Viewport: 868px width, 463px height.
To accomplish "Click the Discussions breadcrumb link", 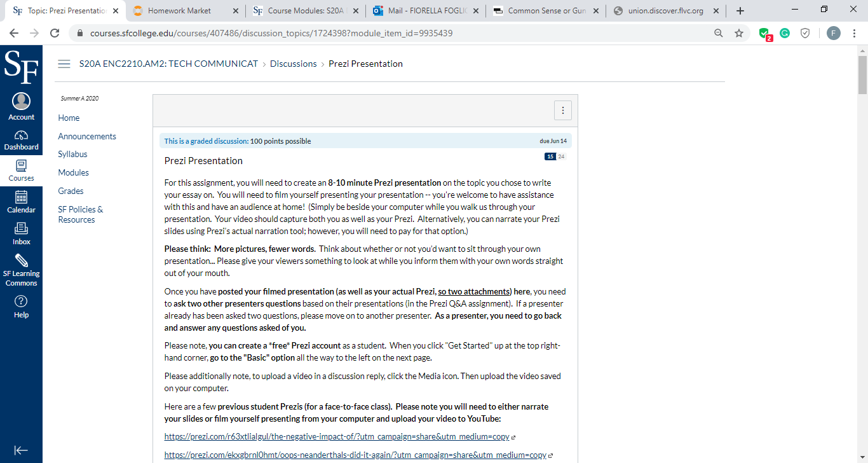I will (x=293, y=64).
